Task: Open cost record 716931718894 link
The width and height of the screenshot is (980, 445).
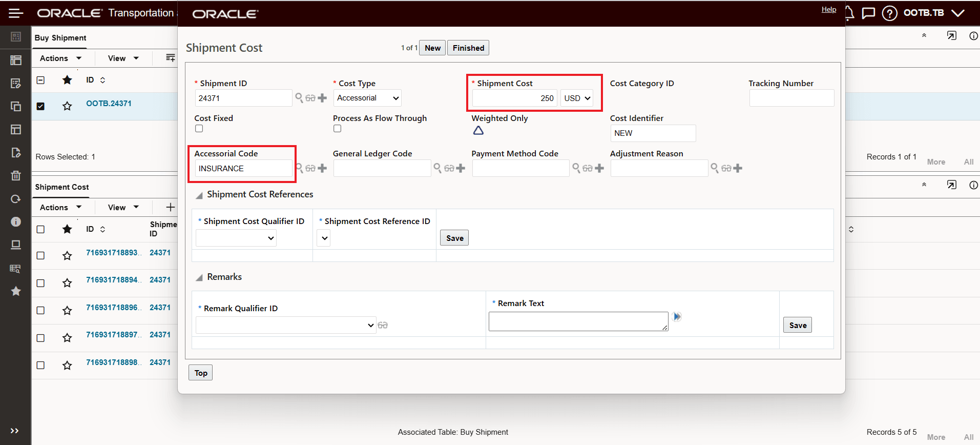Action: pyautogui.click(x=113, y=280)
